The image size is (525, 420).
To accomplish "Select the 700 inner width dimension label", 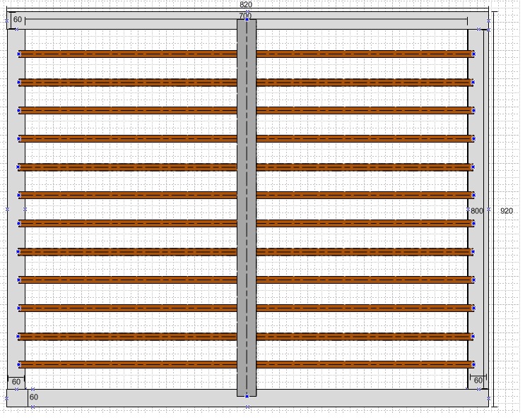I will 245,16.
